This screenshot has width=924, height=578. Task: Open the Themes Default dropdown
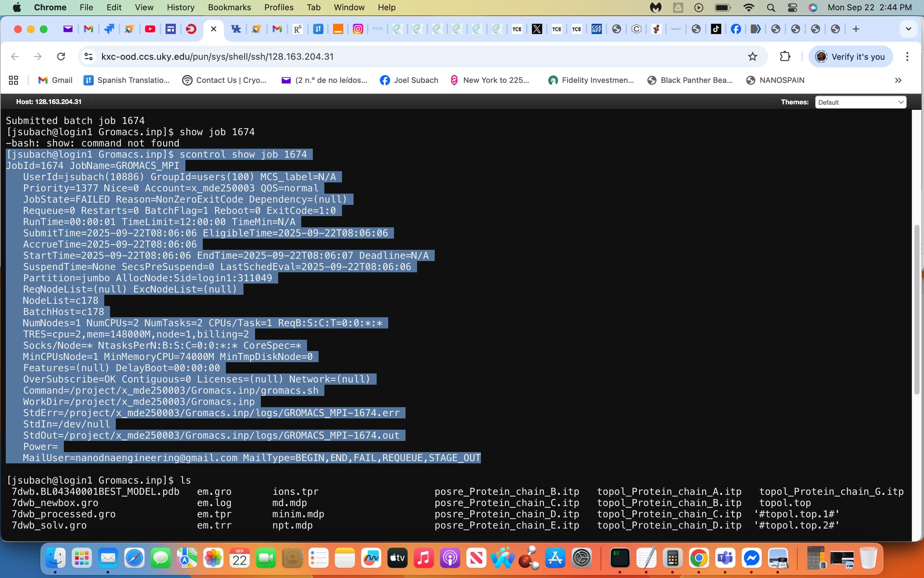860,102
